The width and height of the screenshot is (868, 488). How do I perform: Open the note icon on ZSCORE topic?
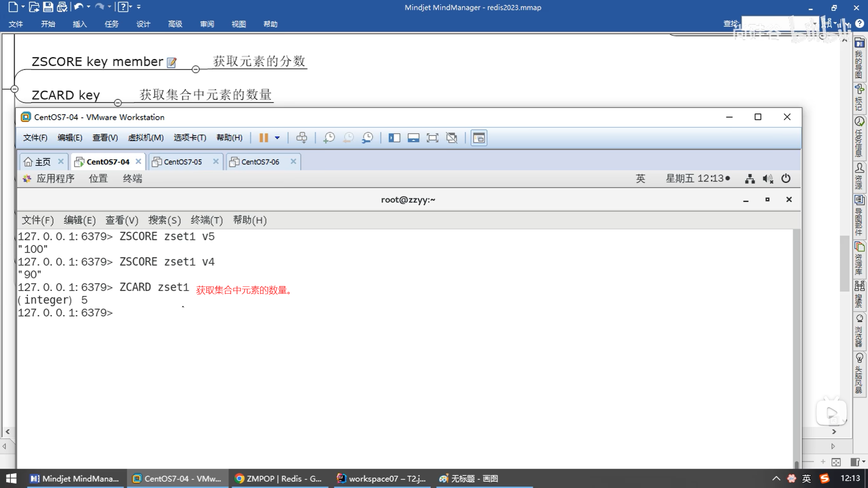(x=171, y=62)
